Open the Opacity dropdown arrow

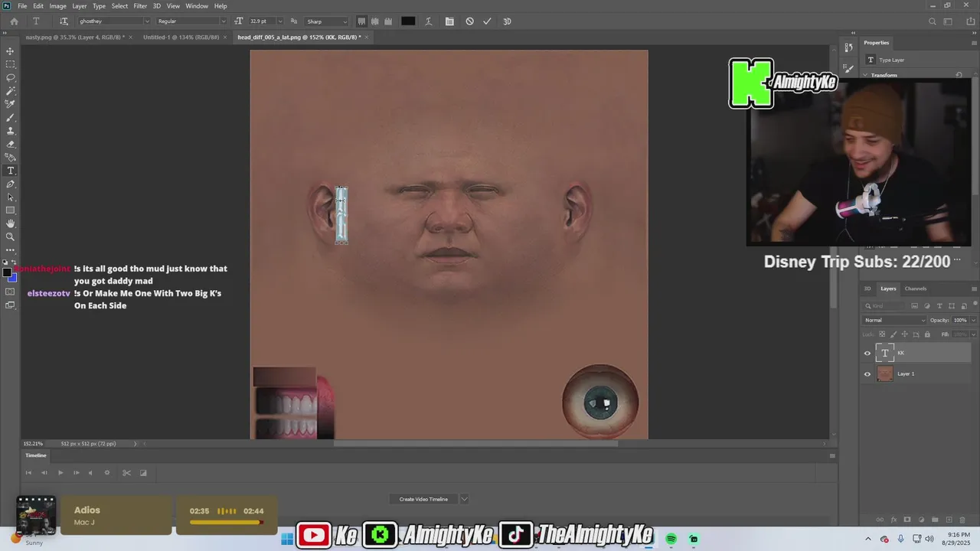(973, 320)
